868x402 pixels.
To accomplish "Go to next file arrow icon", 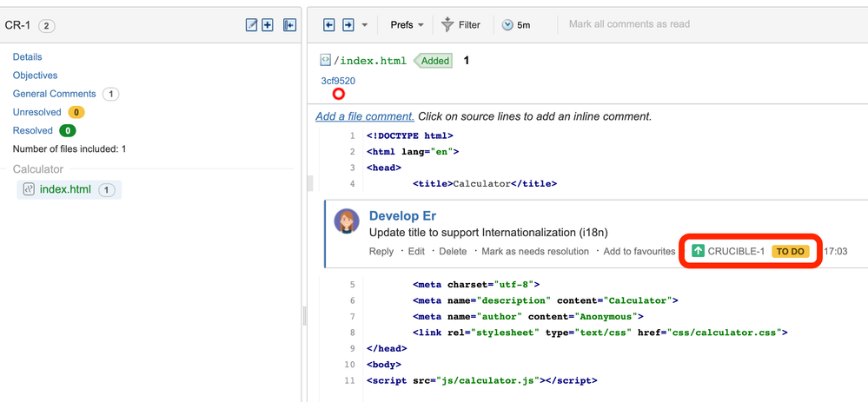I will pyautogui.click(x=348, y=25).
